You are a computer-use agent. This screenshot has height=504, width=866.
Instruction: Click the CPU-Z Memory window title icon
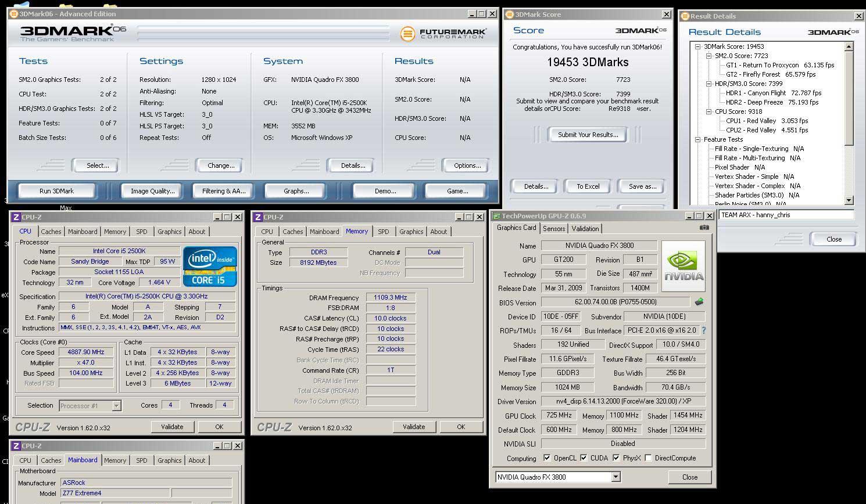pos(257,217)
